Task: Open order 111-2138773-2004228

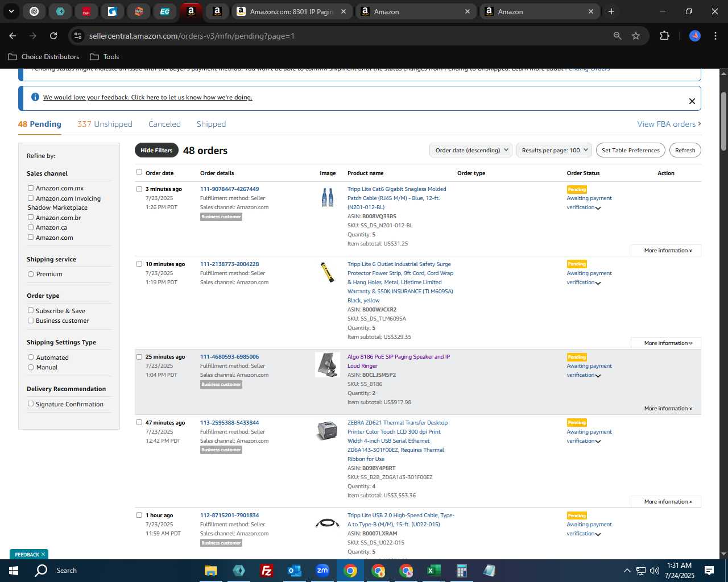Action: click(x=229, y=264)
